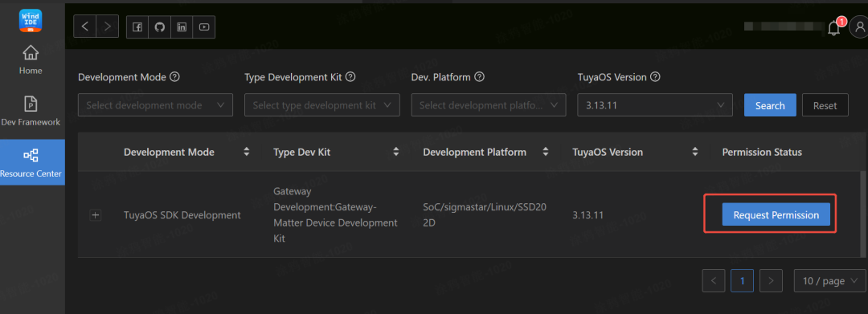
Task: Open the Dev Framework section
Action: pos(31,111)
